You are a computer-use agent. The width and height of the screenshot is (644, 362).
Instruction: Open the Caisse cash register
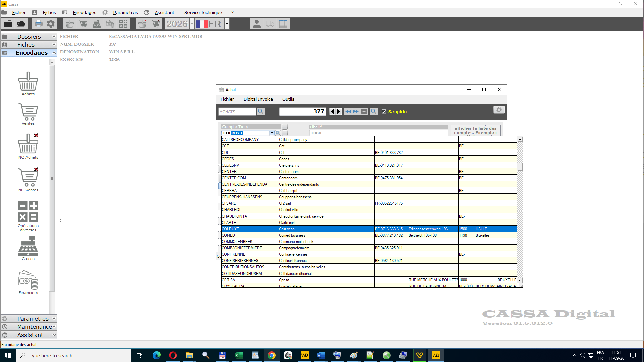tap(28, 248)
